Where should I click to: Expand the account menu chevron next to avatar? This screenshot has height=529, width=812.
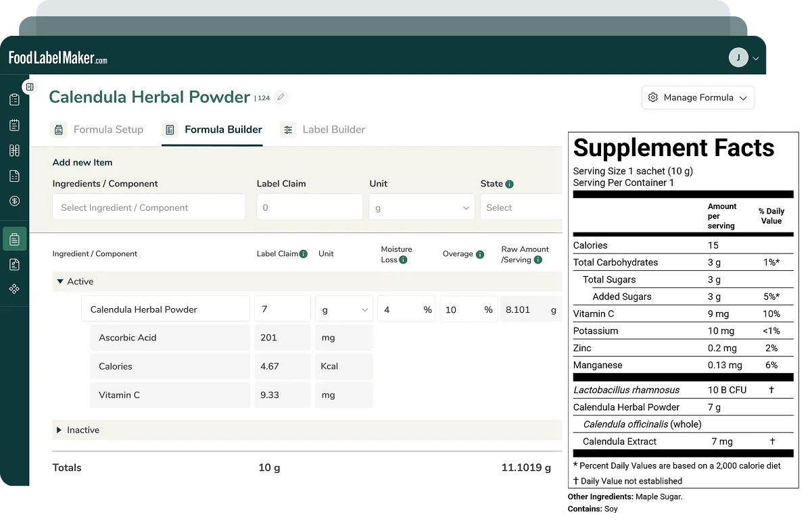click(756, 59)
